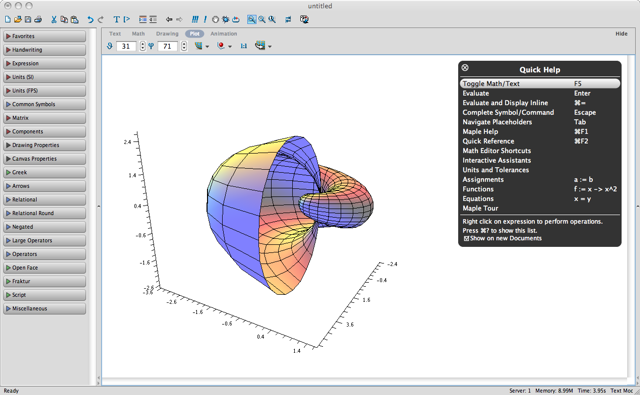640x395 pixels.
Task: Insert execution group prompt icon
Action: pyautogui.click(x=127, y=19)
